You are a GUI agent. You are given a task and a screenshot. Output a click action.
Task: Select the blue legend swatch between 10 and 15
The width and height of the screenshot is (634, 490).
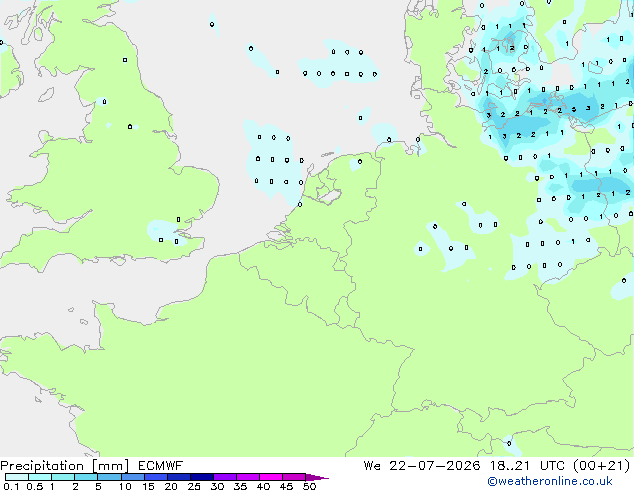(133, 477)
